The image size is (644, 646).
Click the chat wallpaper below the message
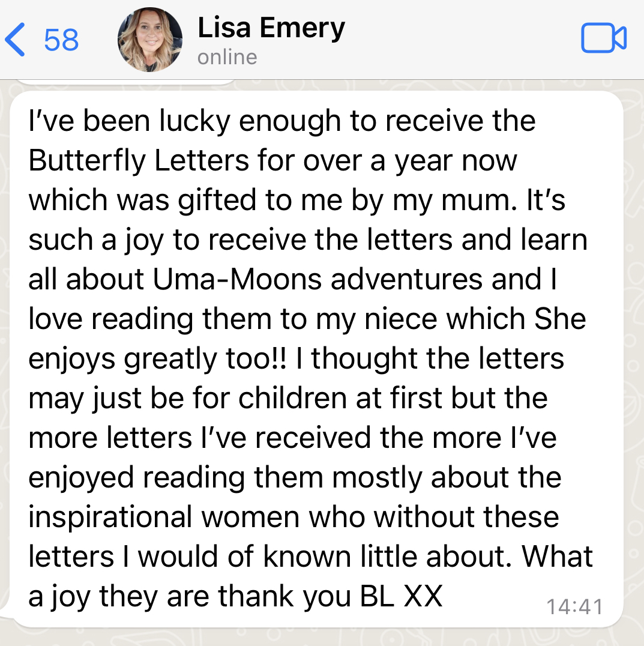322,636
